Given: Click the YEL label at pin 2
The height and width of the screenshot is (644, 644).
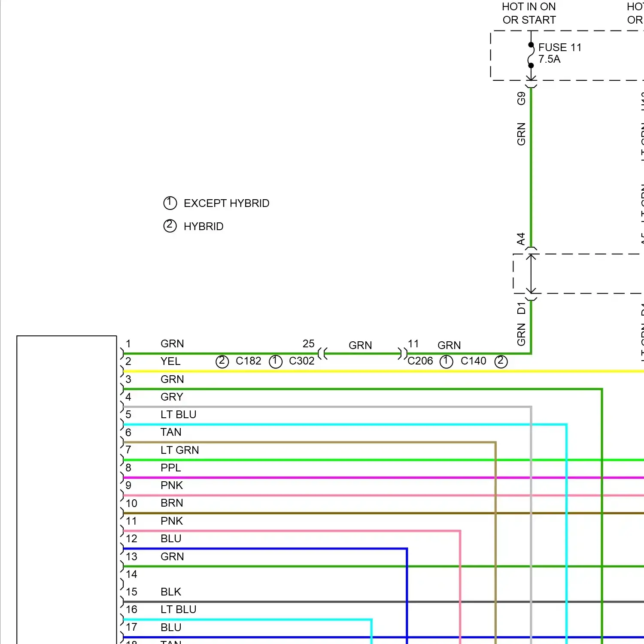Looking at the screenshot, I should 170,361.
